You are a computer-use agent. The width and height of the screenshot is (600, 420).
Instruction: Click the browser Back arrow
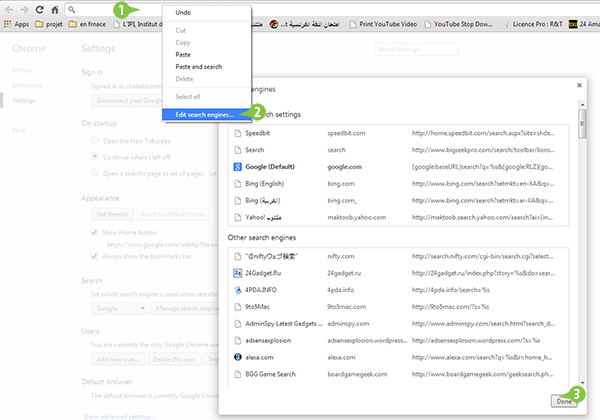coord(9,10)
